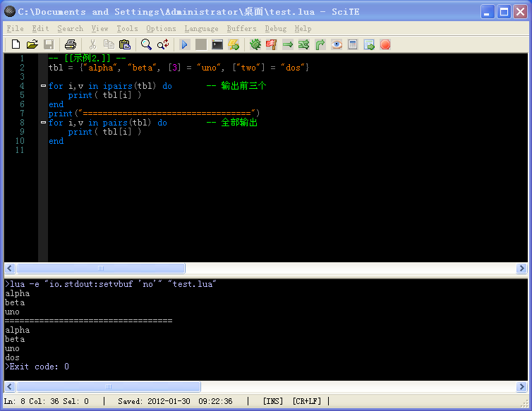Open the Language menu
Screen dimensions: 532x411
(201, 28)
